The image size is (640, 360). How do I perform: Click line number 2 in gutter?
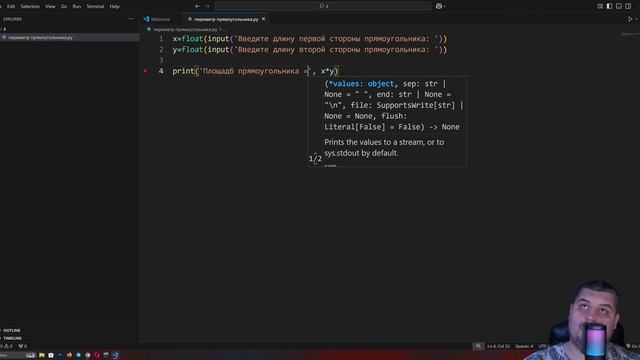161,50
